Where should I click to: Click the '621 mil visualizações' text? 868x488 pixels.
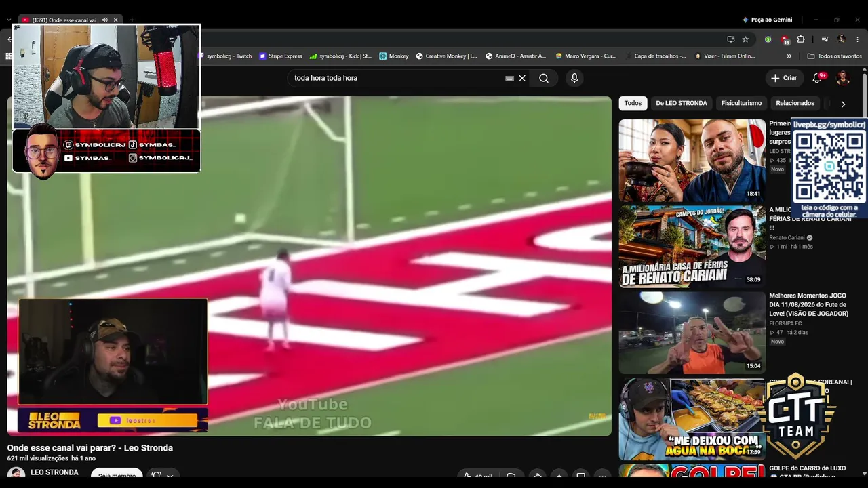click(38, 459)
